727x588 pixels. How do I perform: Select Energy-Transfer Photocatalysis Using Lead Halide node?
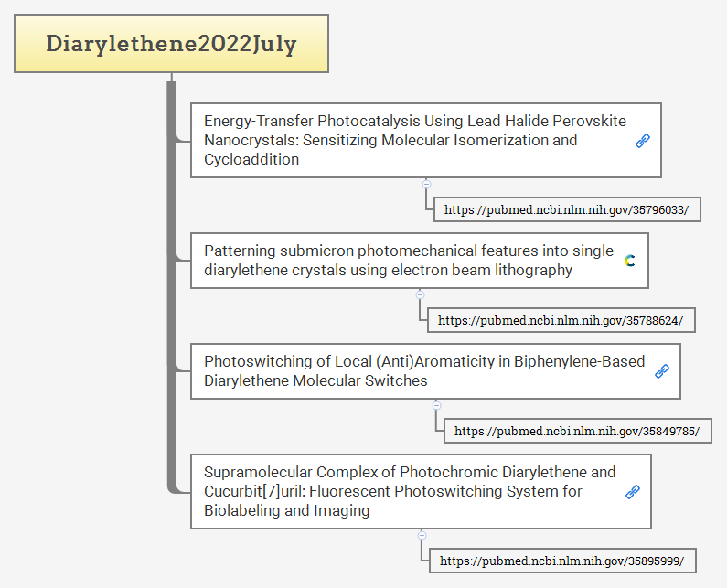click(x=426, y=141)
